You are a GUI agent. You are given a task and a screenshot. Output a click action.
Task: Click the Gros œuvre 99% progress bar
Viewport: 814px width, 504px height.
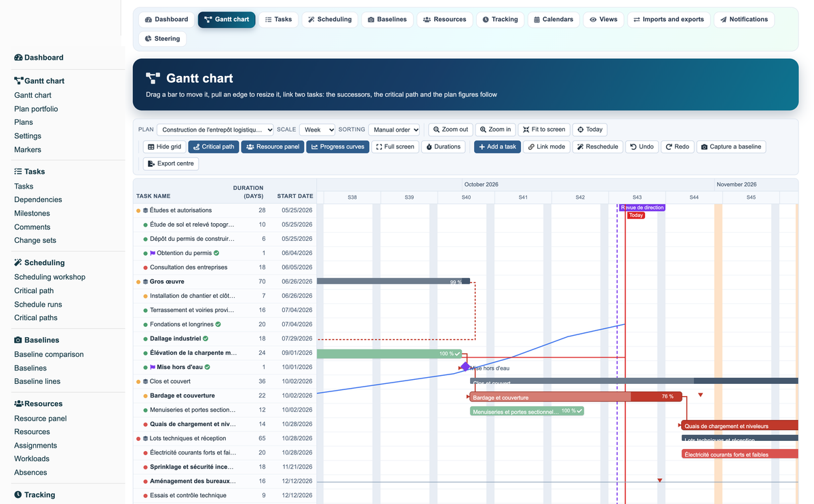pos(393,281)
